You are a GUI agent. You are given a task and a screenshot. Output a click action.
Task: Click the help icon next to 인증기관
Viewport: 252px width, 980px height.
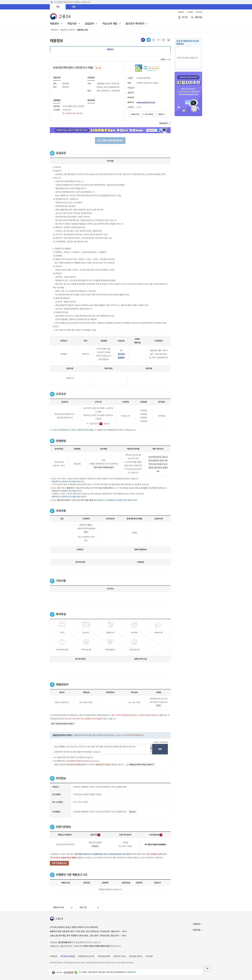99,835
